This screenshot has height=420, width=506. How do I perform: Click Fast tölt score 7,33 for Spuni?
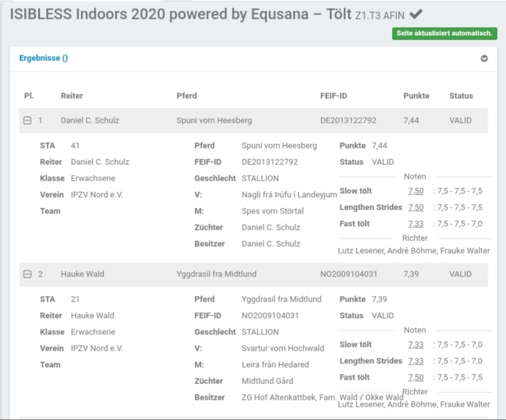pyautogui.click(x=416, y=224)
